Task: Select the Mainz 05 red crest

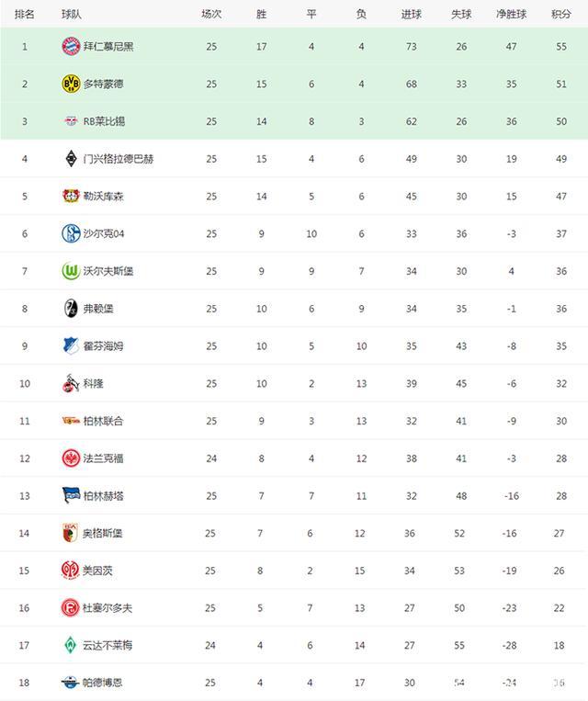Action: [x=70, y=571]
